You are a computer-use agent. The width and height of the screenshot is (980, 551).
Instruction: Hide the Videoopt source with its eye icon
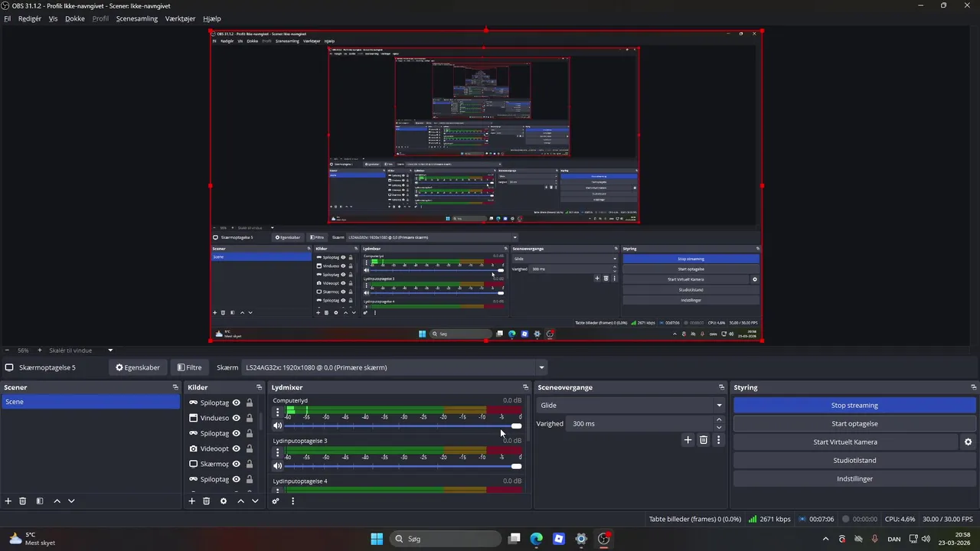coord(237,448)
